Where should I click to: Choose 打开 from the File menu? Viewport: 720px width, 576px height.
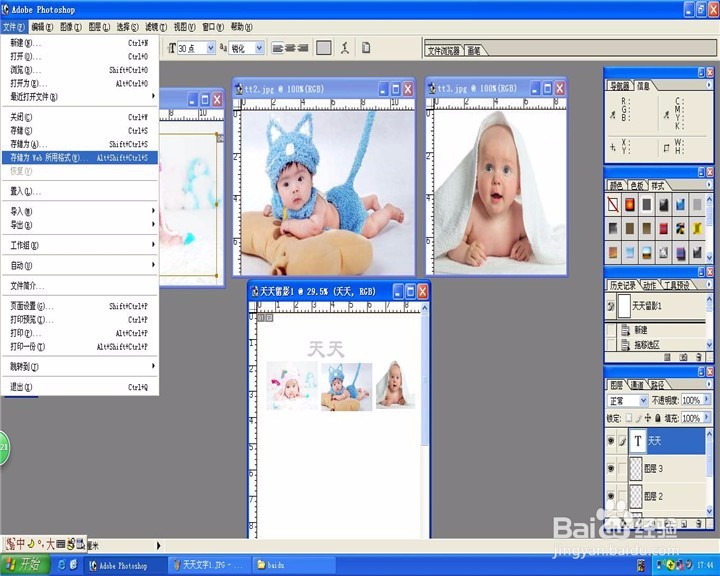pyautogui.click(x=79, y=56)
